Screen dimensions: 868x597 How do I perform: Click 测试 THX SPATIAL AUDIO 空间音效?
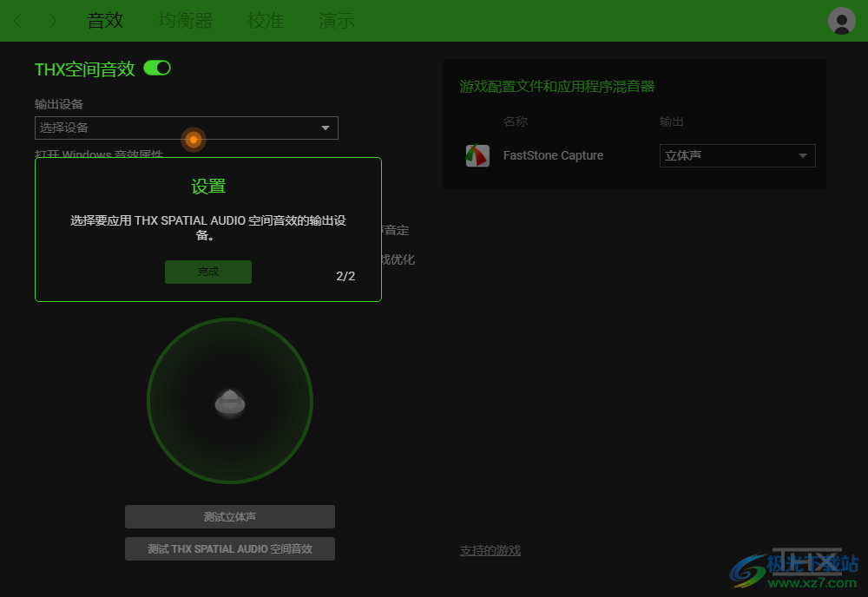tap(229, 548)
